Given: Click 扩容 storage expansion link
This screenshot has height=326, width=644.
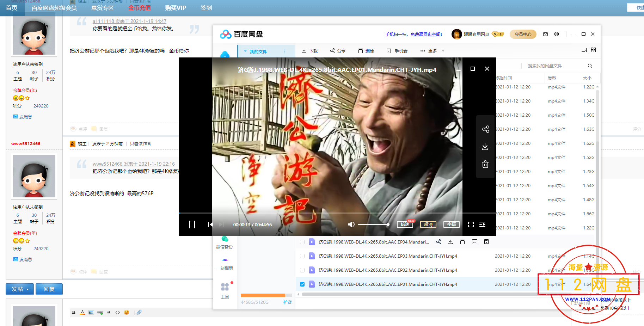Looking at the screenshot, I should pos(288,302).
